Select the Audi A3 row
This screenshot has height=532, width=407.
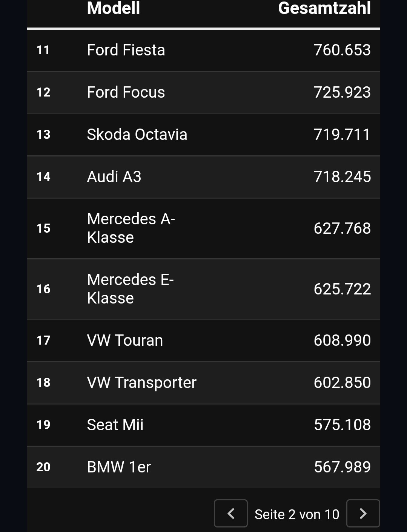204,177
